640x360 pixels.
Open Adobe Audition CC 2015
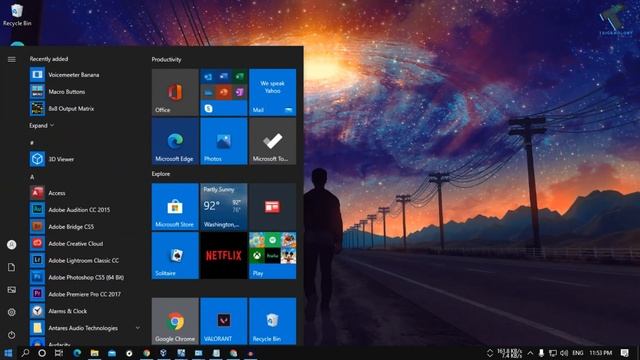pos(84,210)
